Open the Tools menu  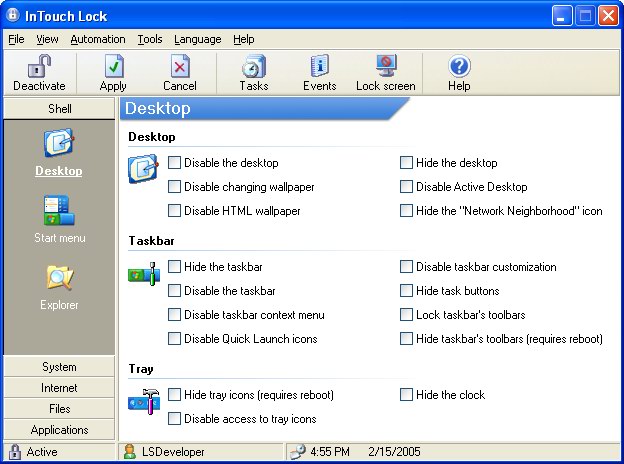point(150,39)
